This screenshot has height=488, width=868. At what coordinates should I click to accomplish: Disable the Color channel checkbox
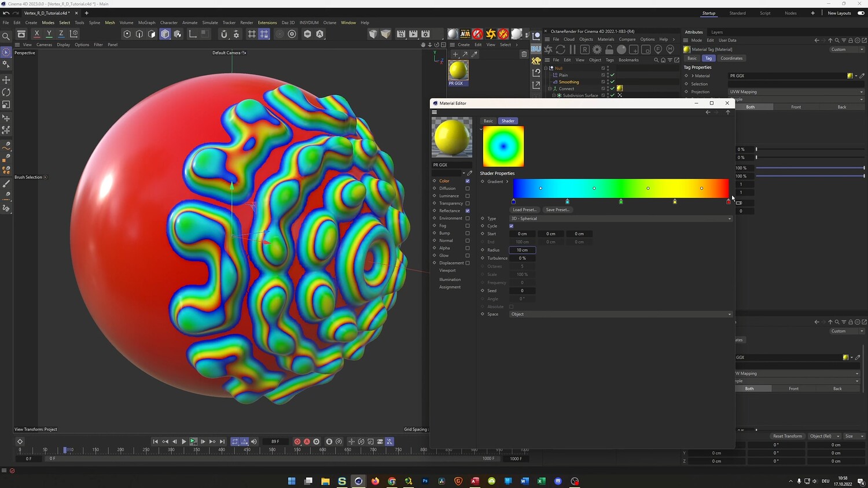(x=468, y=181)
